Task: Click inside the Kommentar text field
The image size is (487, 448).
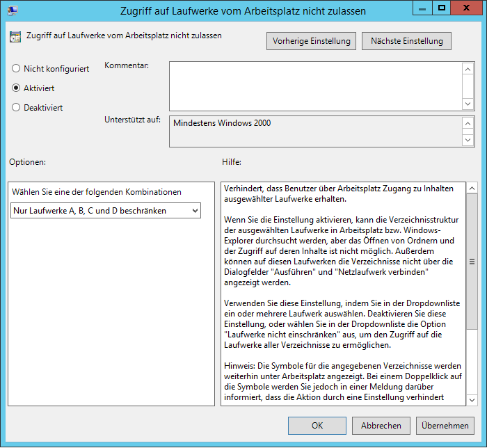Action: [316, 86]
